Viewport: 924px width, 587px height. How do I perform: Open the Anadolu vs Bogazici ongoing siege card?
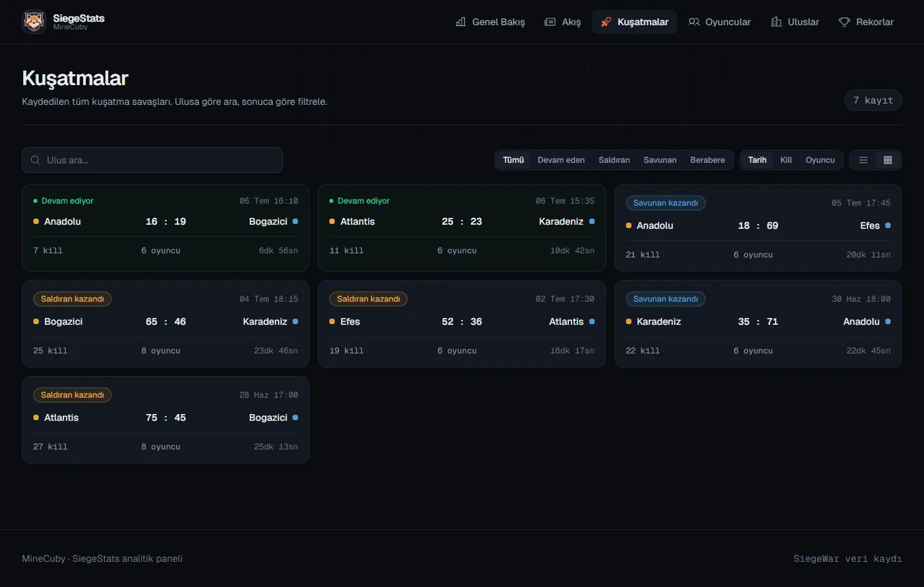pos(165,227)
